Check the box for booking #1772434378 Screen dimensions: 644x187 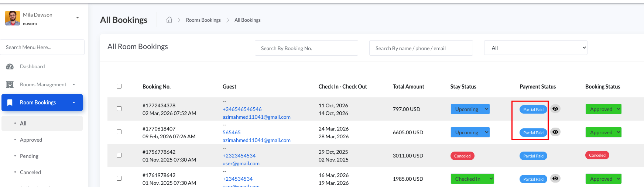click(x=119, y=108)
